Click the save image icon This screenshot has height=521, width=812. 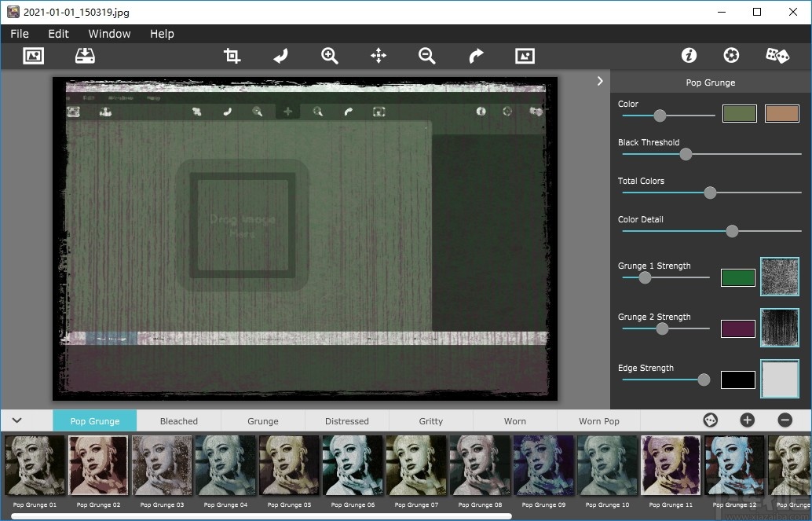85,56
